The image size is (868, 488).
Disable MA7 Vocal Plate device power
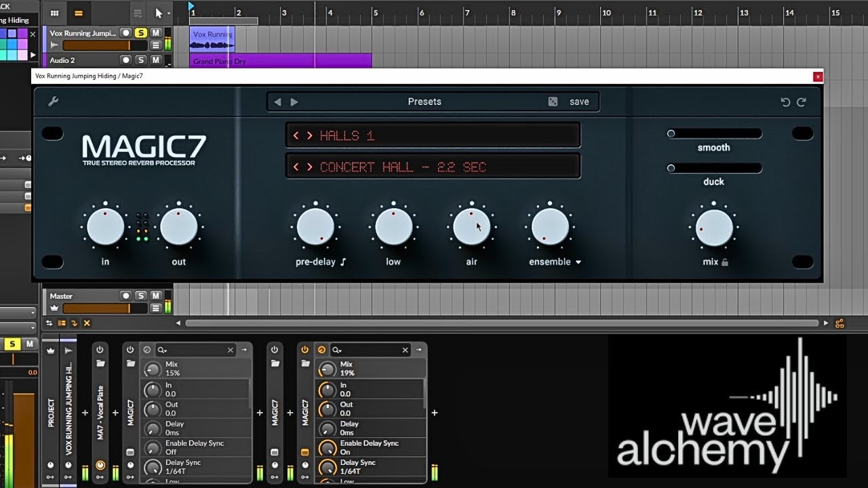tap(100, 350)
